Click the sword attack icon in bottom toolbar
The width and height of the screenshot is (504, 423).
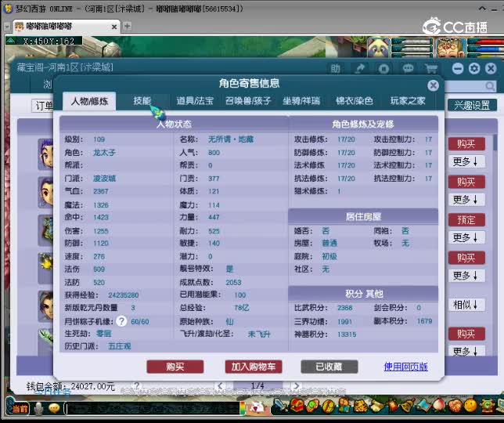[280, 406]
